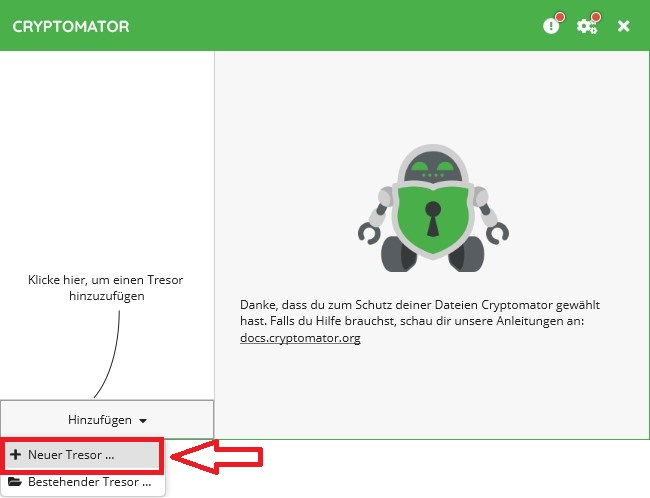The height and width of the screenshot is (498, 650).
Task: Open settings via the gears icon
Action: pyautogui.click(x=587, y=26)
